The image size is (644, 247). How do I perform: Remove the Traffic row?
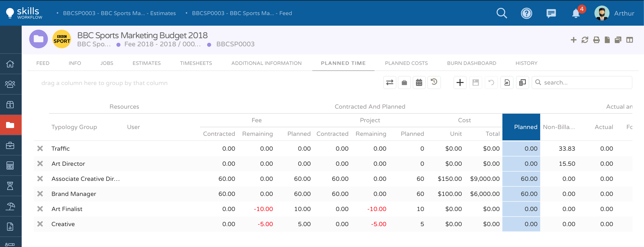[40, 148]
